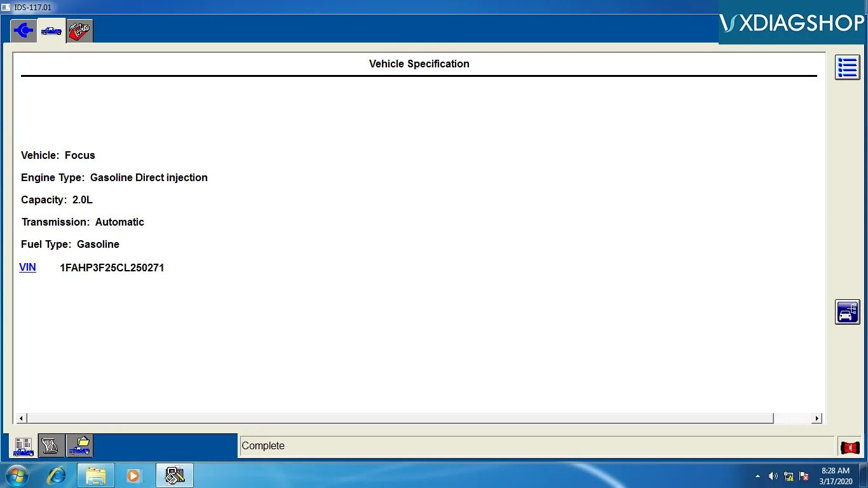
Task: Expand hidden icons in the system tray
Action: click(x=757, y=475)
